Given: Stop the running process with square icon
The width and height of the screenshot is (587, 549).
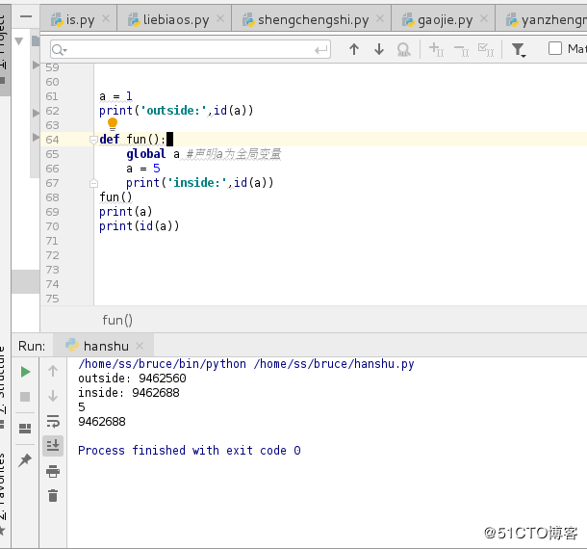Looking at the screenshot, I should click(x=25, y=397).
